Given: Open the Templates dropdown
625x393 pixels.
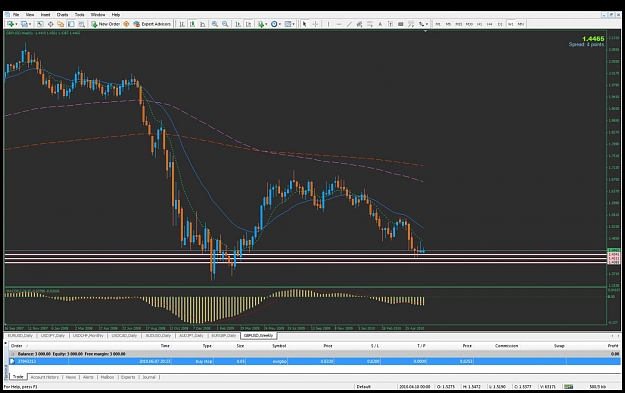Looking at the screenshot, I should click(289, 24).
